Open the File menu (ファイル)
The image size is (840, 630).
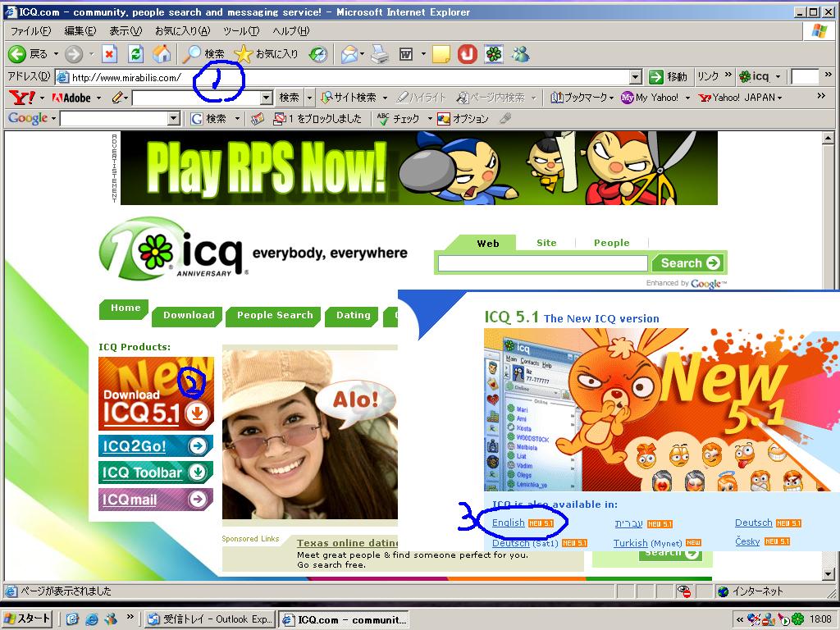pos(30,31)
